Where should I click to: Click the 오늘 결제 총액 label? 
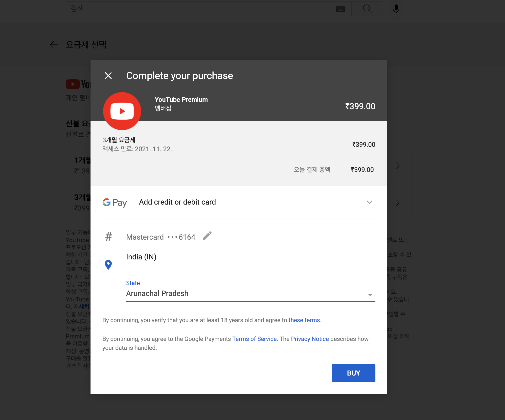pyautogui.click(x=312, y=170)
